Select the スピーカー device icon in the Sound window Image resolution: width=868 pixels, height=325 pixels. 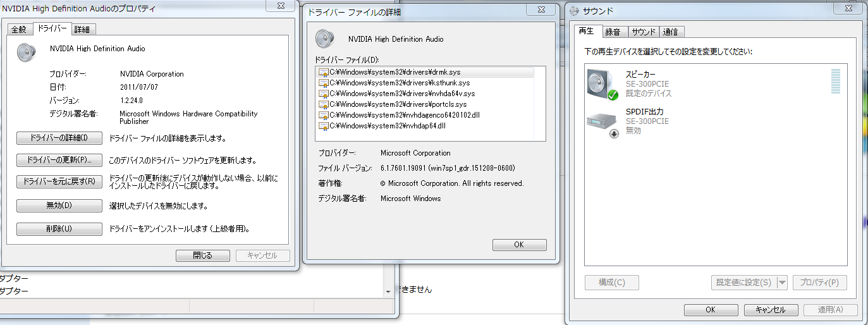[x=602, y=84]
